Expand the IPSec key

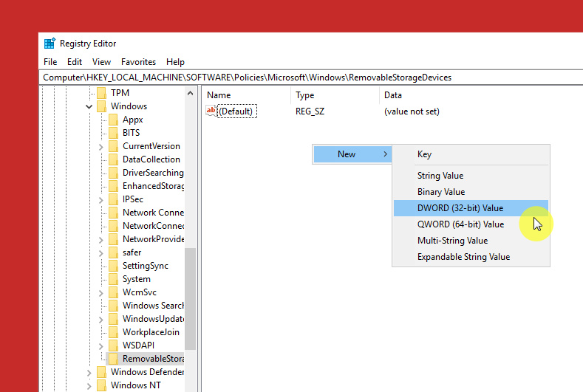click(100, 200)
